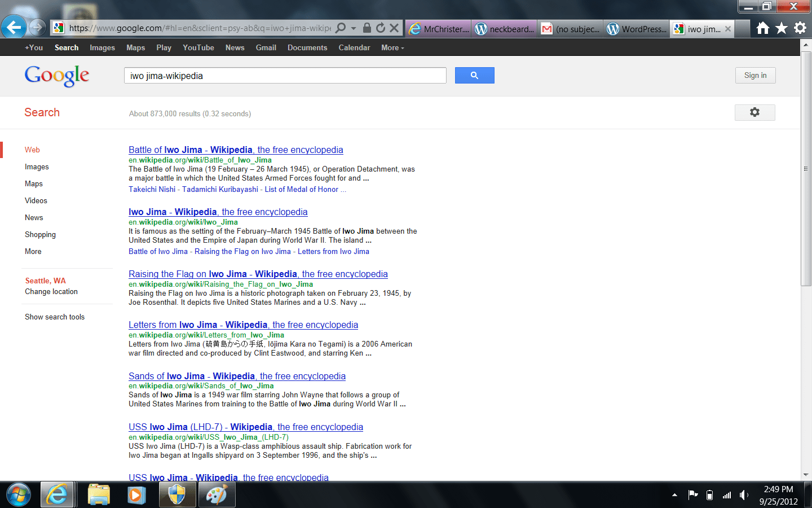Screen dimensions: 812x508
Task: Open Play in the Google top bar
Action: [x=164, y=47]
